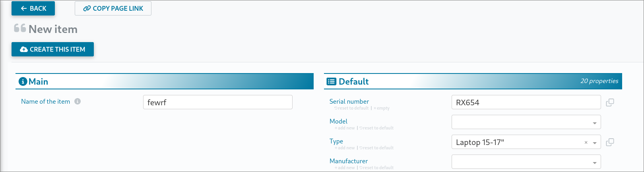The height and width of the screenshot is (172, 644).
Task: Click the quote icon beside New item
Action: click(x=20, y=28)
